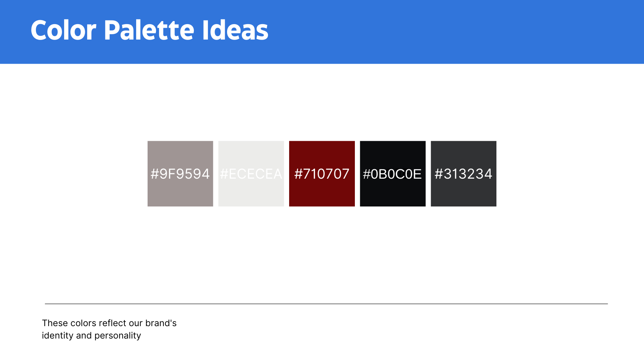Select the gray horizontal divider line

[x=326, y=304]
